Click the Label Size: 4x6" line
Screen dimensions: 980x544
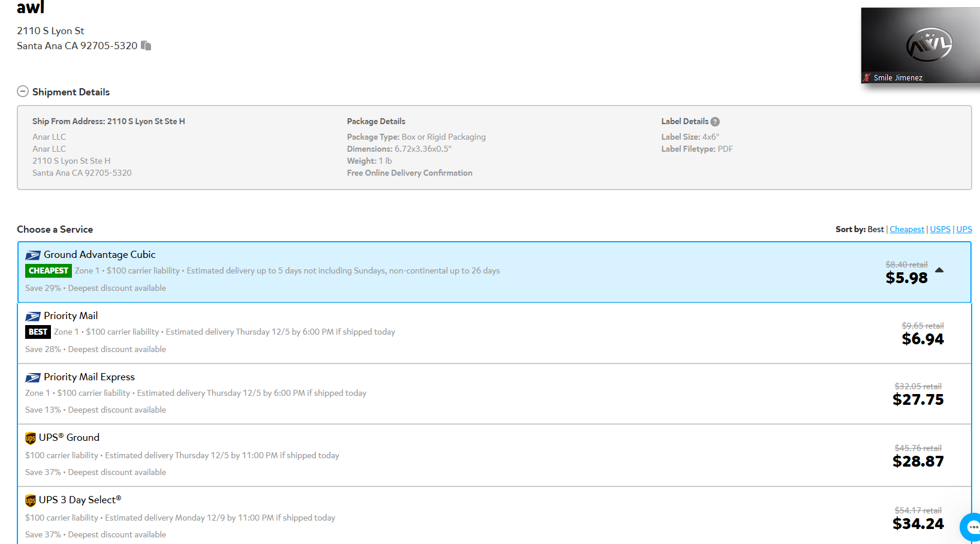coord(690,137)
